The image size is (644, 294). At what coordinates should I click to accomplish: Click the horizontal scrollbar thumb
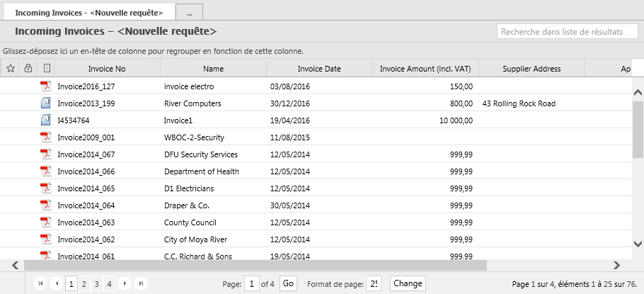point(255,265)
